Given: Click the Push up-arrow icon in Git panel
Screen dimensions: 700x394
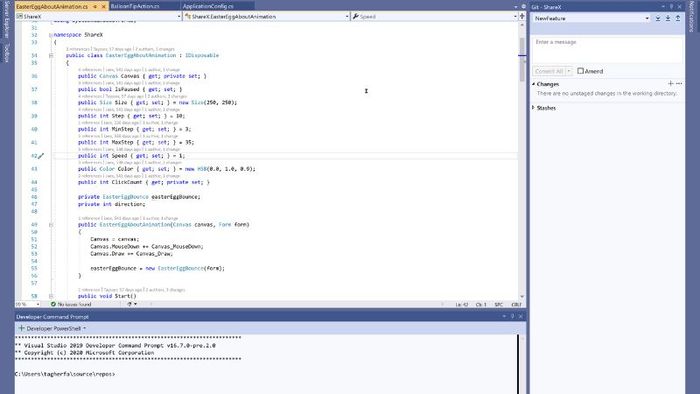Looking at the screenshot, I should [678, 18].
